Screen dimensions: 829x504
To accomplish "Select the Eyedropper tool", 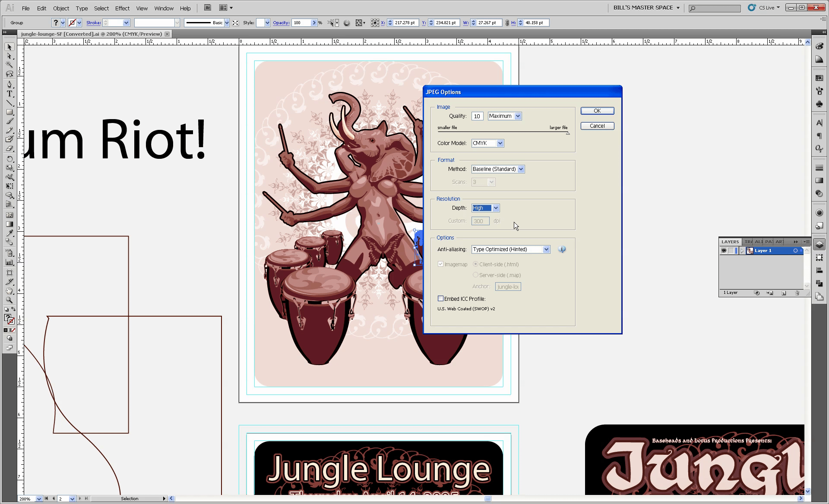I will pyautogui.click(x=9, y=233).
